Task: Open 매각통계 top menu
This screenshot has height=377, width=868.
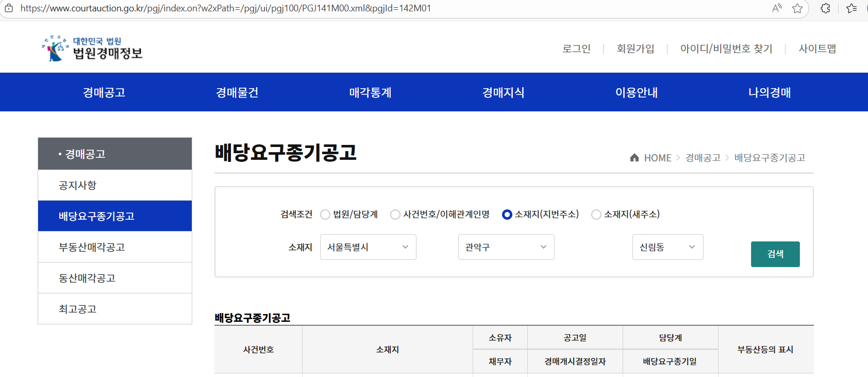Action: (370, 92)
